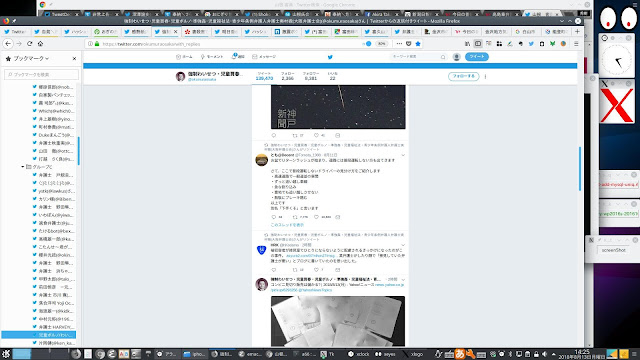Click the フォローする button

tap(463, 76)
